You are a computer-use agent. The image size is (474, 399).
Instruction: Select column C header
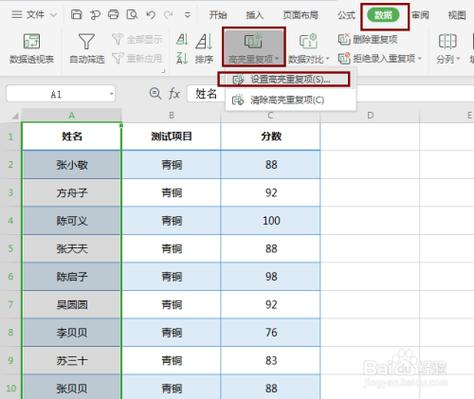point(270,115)
